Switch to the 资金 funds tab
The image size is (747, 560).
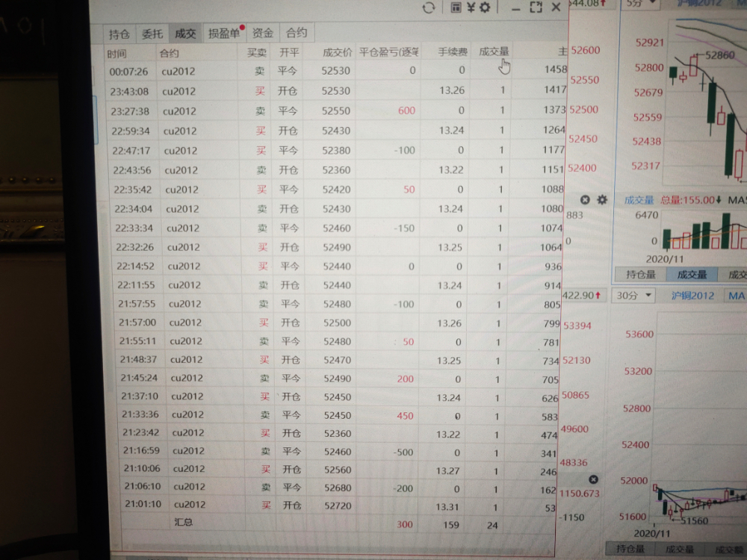[262, 32]
